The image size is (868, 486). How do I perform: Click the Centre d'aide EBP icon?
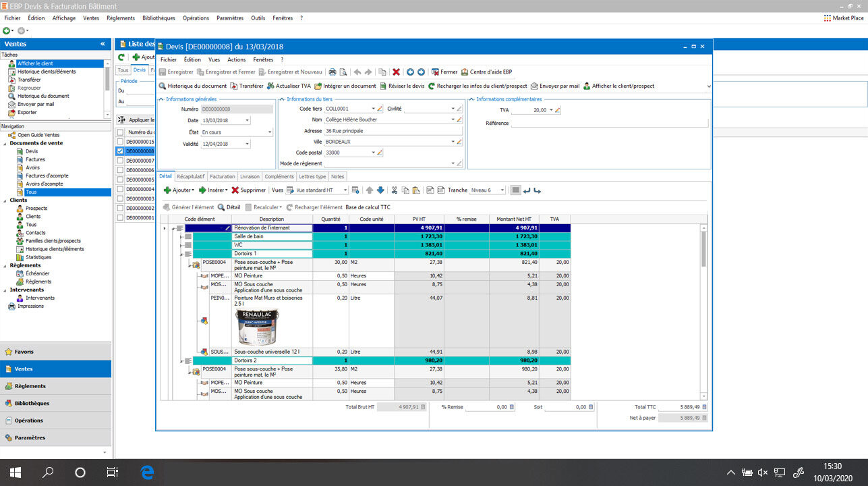coord(463,71)
